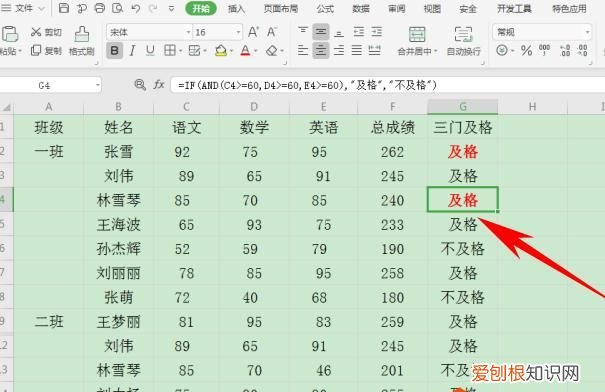Viewport: 605px width, 392px height.
Task: Apply red font color A icon
Action: 245,51
